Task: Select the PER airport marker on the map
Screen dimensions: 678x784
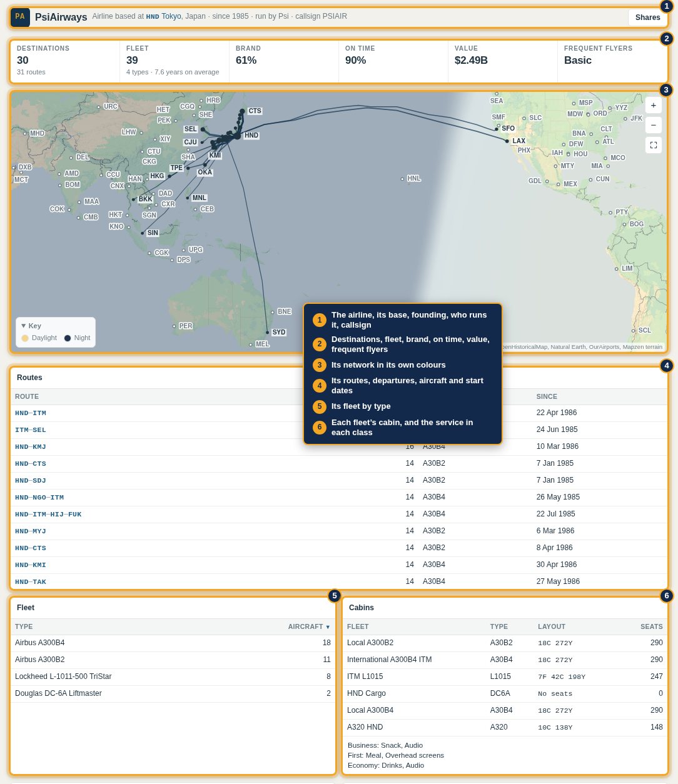Action: 174,326
